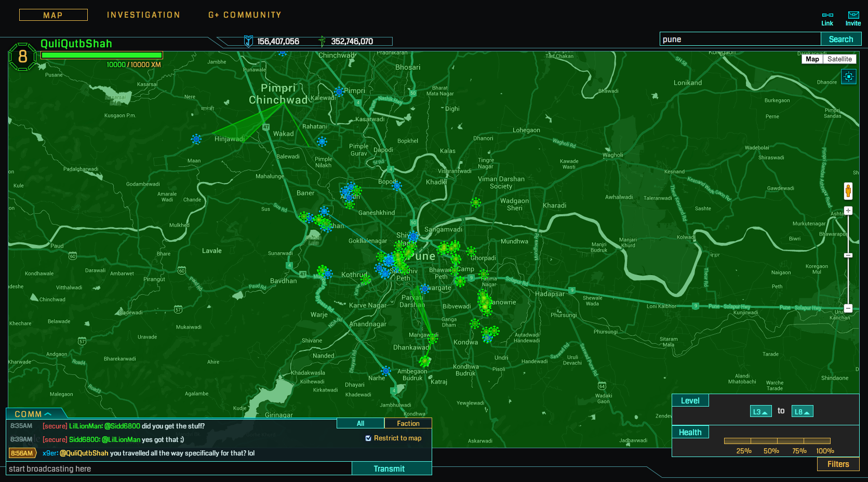Focus the location search field containing pune
This screenshot has width=868, height=482.
tap(740, 39)
